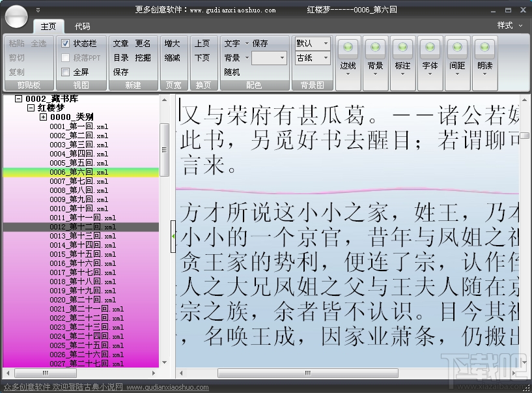Open the 样式 style menu

pos(510,25)
